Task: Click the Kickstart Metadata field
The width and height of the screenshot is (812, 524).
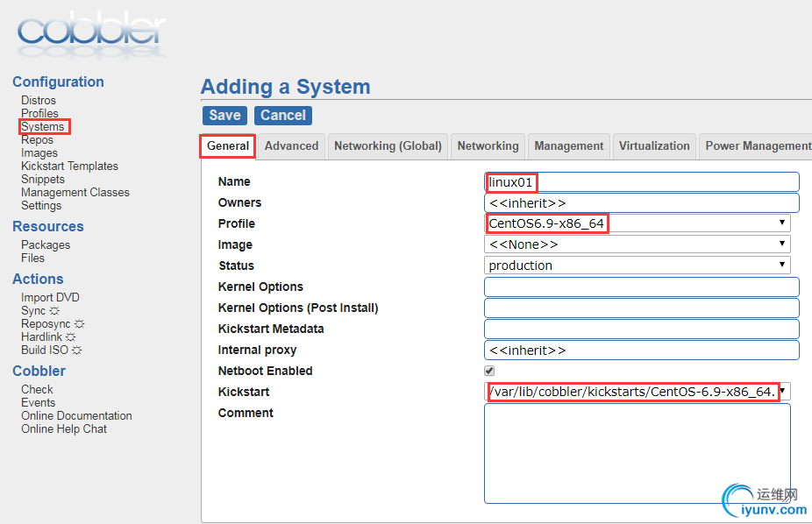Action: (642, 329)
